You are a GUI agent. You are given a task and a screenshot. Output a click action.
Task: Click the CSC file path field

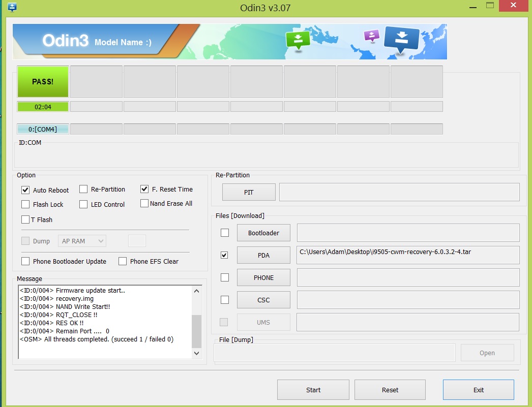[x=408, y=300]
